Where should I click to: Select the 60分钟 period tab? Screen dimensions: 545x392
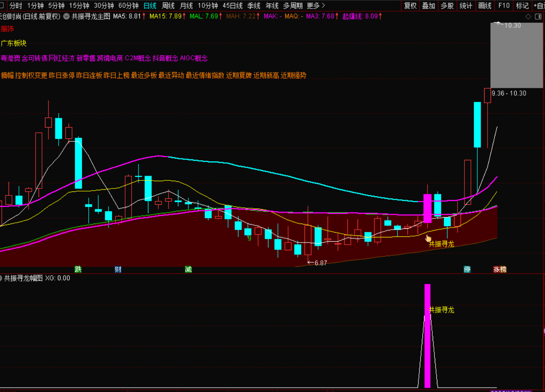tap(128, 6)
